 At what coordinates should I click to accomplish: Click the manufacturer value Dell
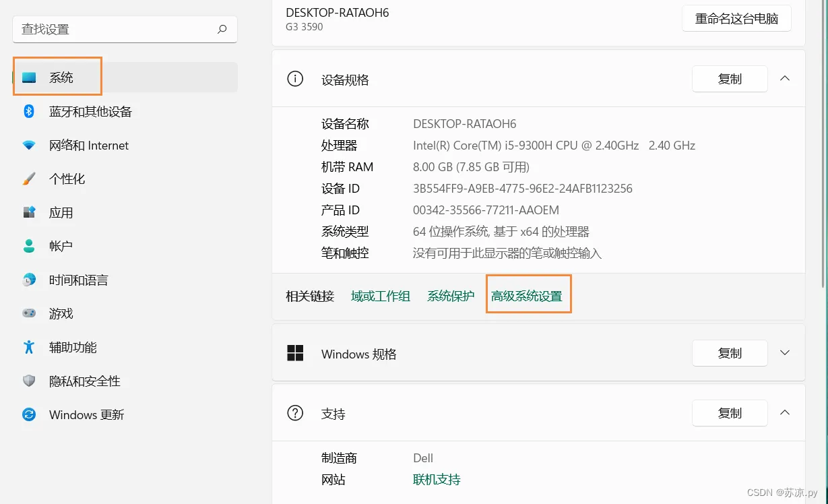423,458
